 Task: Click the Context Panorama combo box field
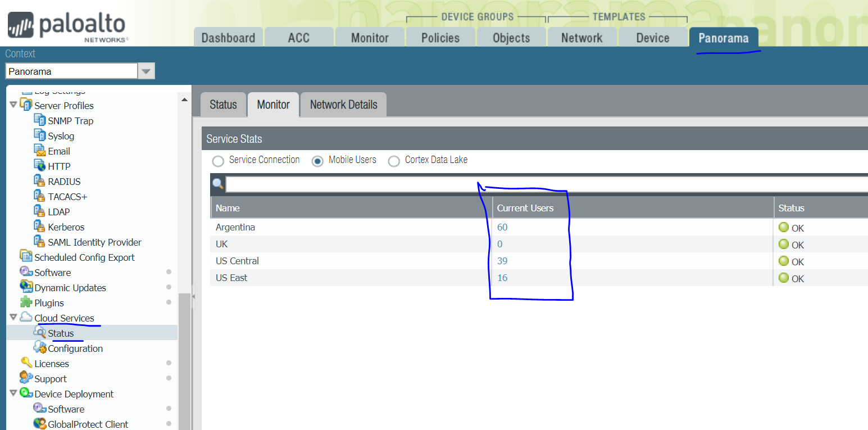pyautogui.click(x=71, y=71)
